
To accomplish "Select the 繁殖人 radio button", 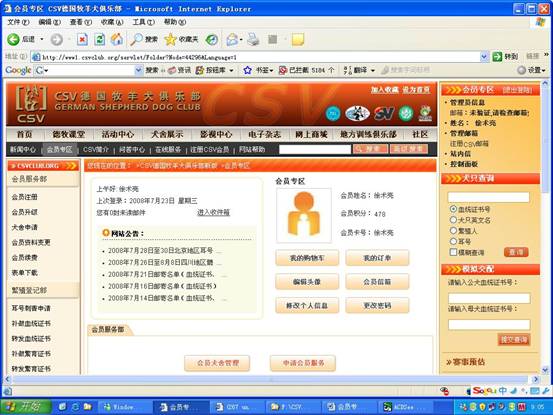I will click(454, 231).
